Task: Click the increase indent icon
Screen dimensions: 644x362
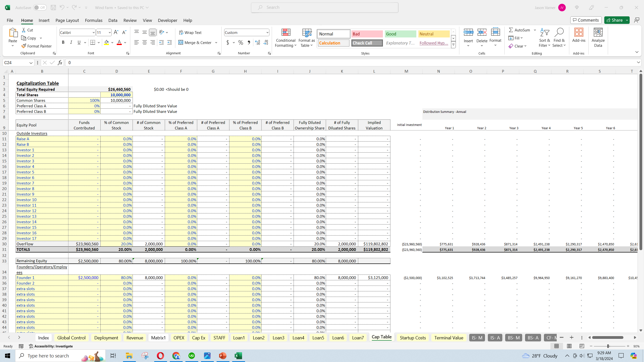Action: [170, 42]
